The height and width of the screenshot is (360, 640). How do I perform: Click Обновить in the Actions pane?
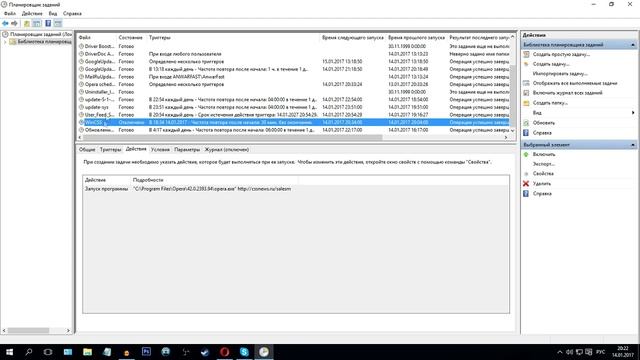pyautogui.click(x=544, y=123)
